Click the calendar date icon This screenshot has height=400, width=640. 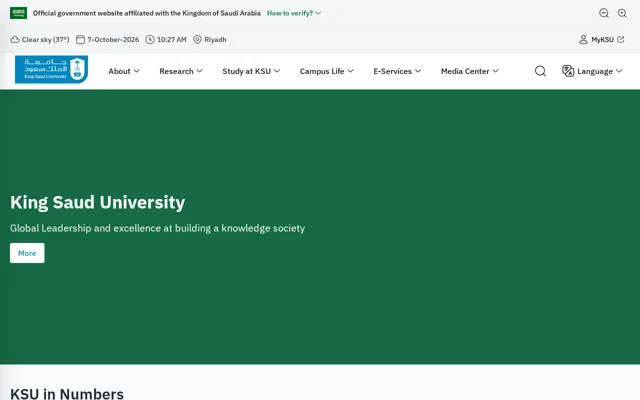coord(80,40)
